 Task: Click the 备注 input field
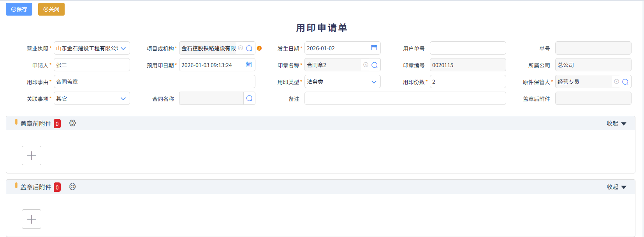click(405, 98)
